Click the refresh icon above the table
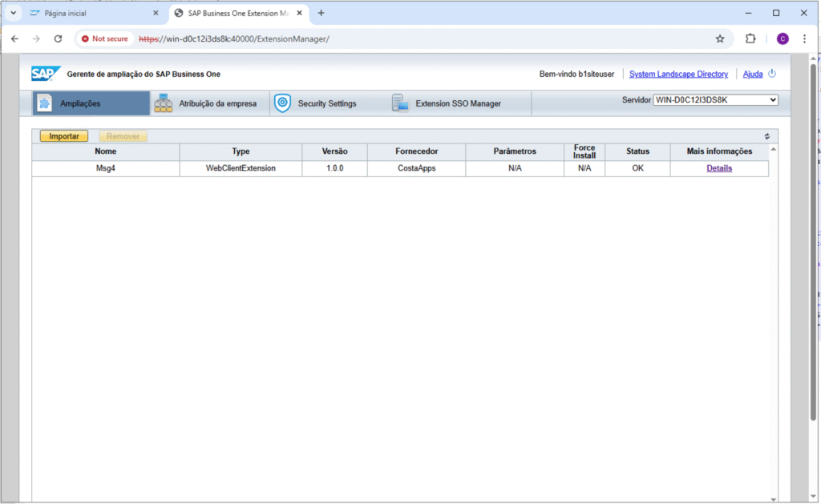This screenshot has height=504, width=821. click(766, 136)
